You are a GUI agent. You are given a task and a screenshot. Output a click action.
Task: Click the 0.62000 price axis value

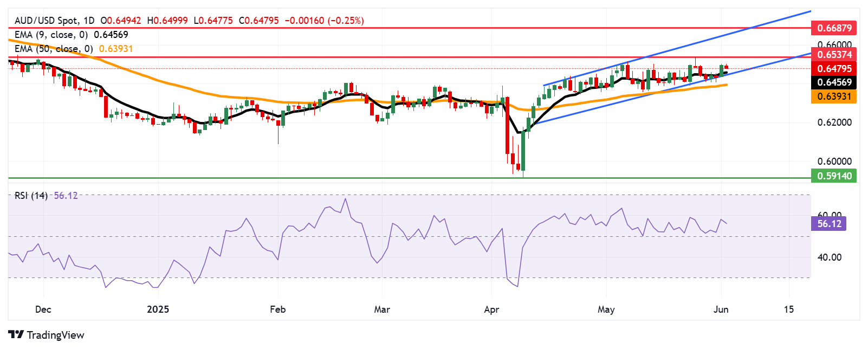pos(834,122)
